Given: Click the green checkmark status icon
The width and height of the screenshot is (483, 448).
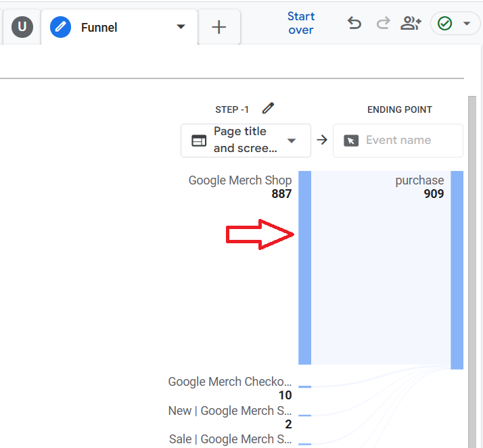Looking at the screenshot, I should coord(444,24).
